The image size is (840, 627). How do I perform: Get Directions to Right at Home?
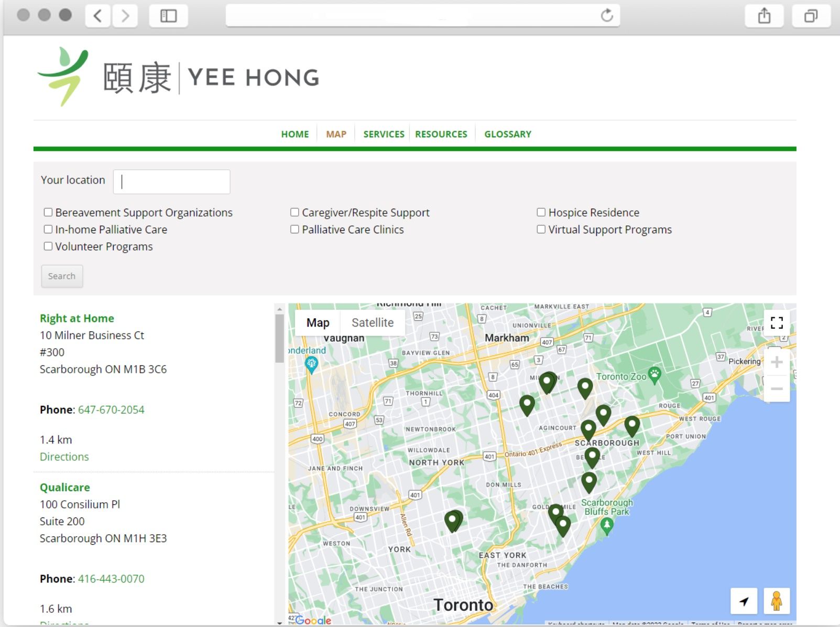64,457
